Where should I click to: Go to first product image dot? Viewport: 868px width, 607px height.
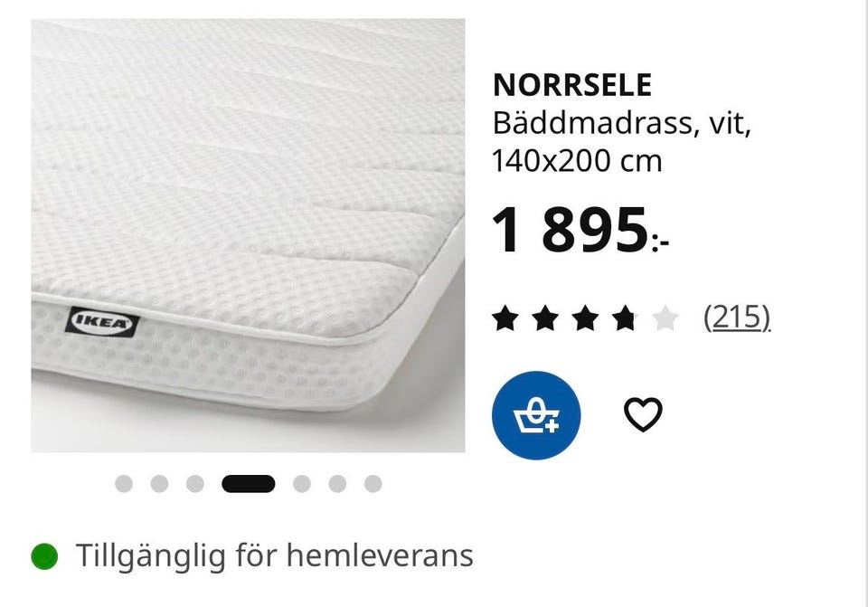click(124, 483)
